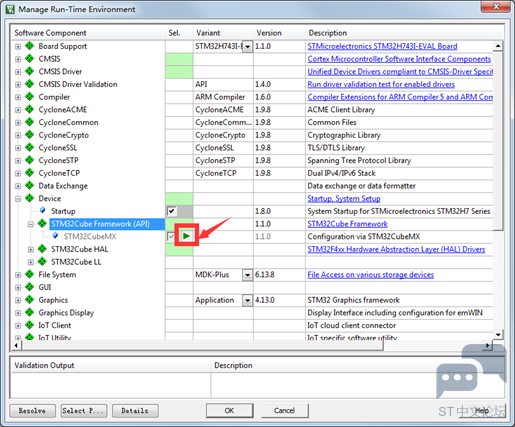The width and height of the screenshot is (515, 427).
Task: Expand the STM32Cube LL node
Action: pyautogui.click(x=31, y=262)
